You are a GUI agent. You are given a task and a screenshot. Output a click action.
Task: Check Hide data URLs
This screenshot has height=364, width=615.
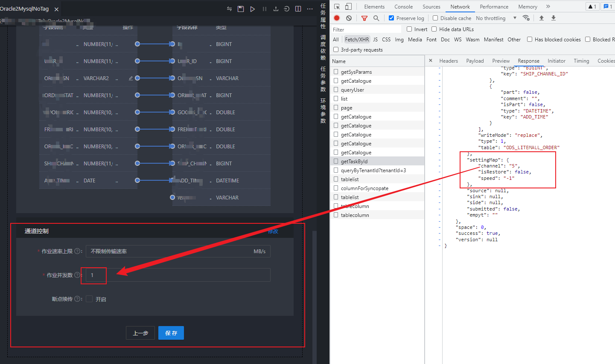434,29
